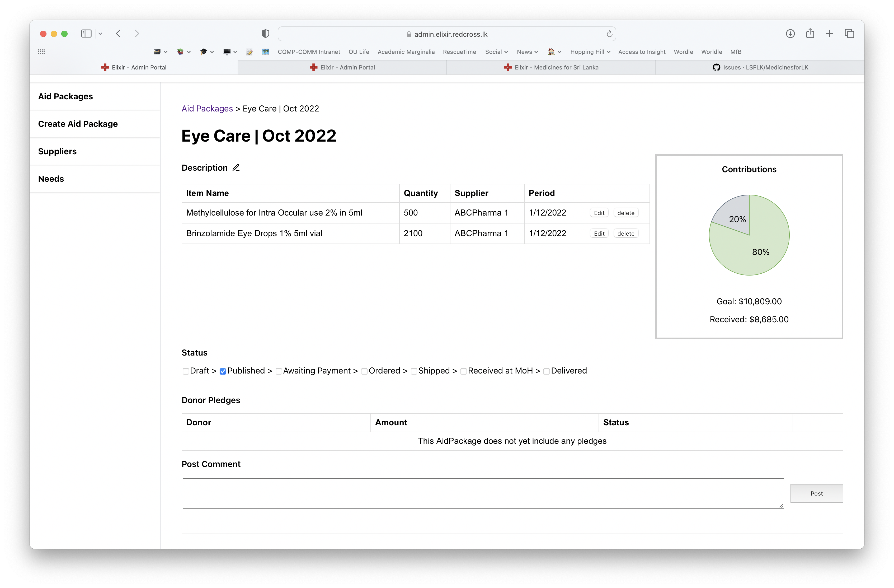Screen dimensions: 894x588
Task: Open Suppliers in the sidebar
Action: pos(58,151)
